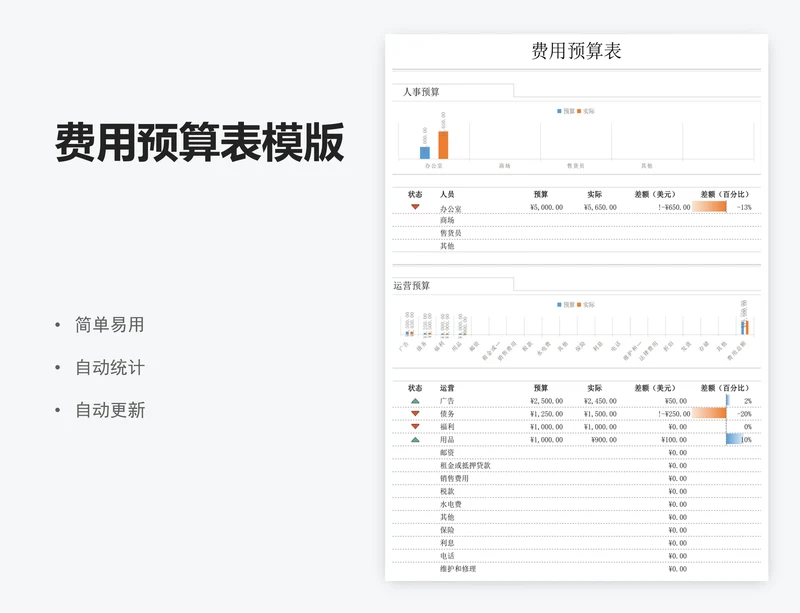Click the orange 实际 legend marker in 运营预算 chart

click(x=579, y=305)
